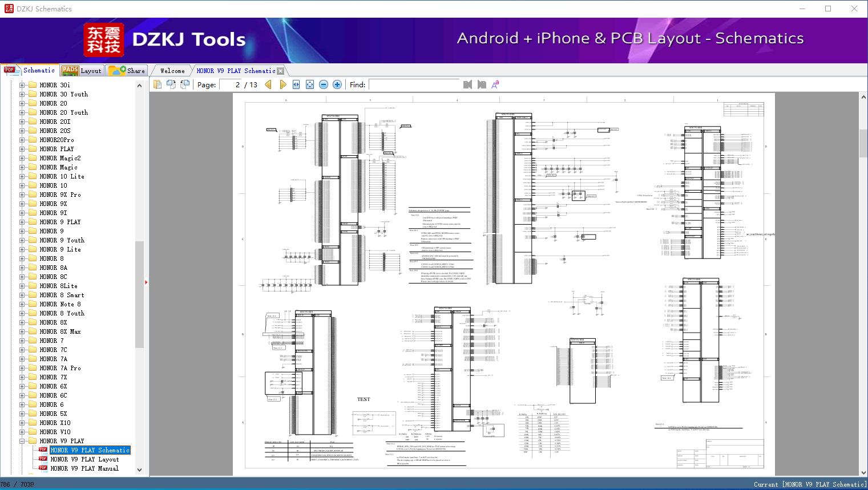Click the document viewer scroll-up arrow
Viewport: 868px width, 490px height.
tap(863, 98)
